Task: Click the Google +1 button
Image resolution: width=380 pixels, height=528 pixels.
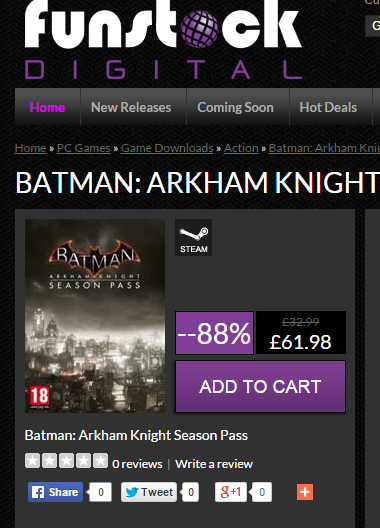Action: tap(231, 492)
